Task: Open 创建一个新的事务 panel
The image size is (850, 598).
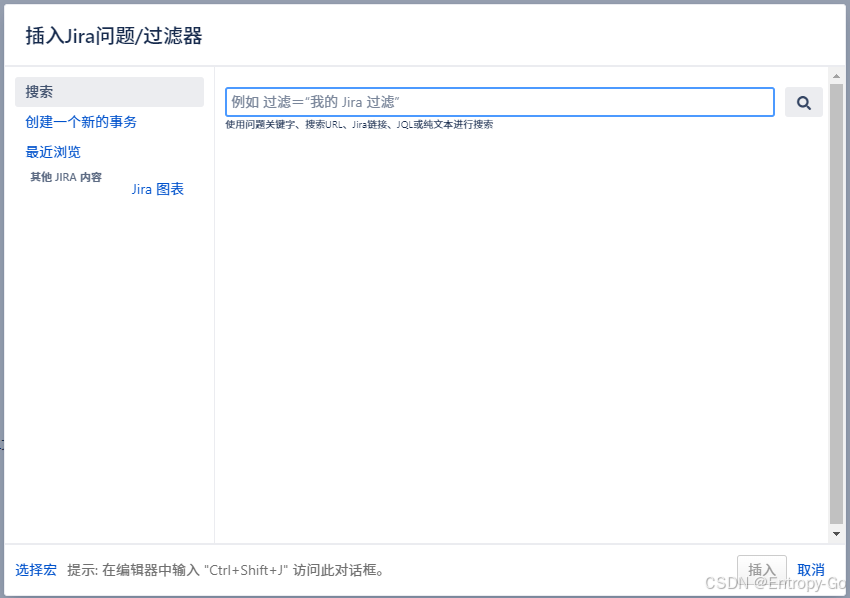Action: [81, 122]
